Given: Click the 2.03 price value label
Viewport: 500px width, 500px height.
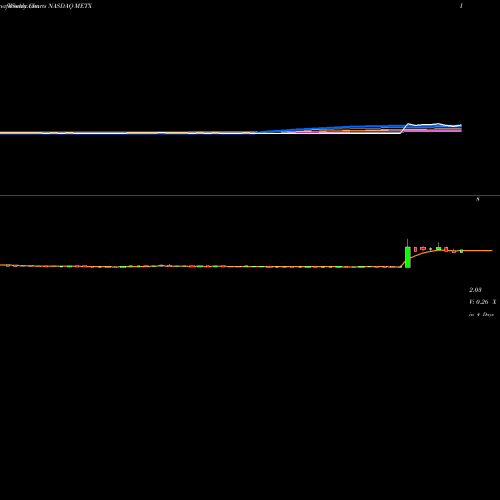Looking at the screenshot, I should [475, 290].
